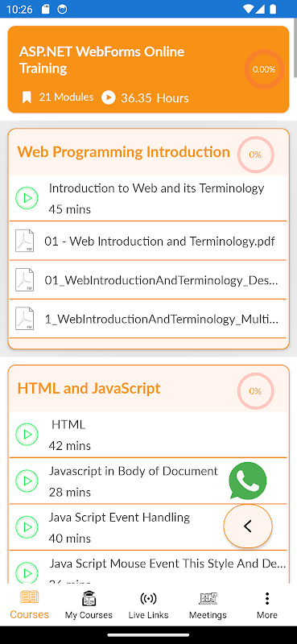Tap the 0.00% course progress circle
This screenshot has width=297, height=644.
(264, 69)
